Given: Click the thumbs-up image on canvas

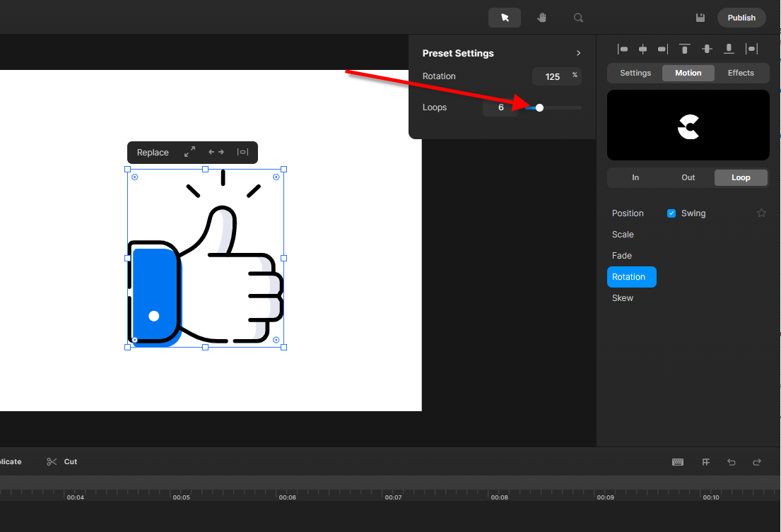Looking at the screenshot, I should click(x=205, y=259).
